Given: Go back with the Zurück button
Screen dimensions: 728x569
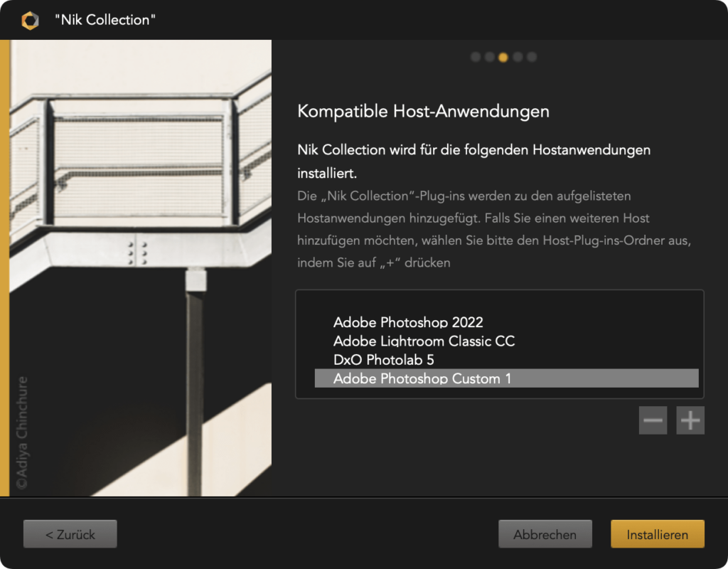Looking at the screenshot, I should (x=70, y=534).
